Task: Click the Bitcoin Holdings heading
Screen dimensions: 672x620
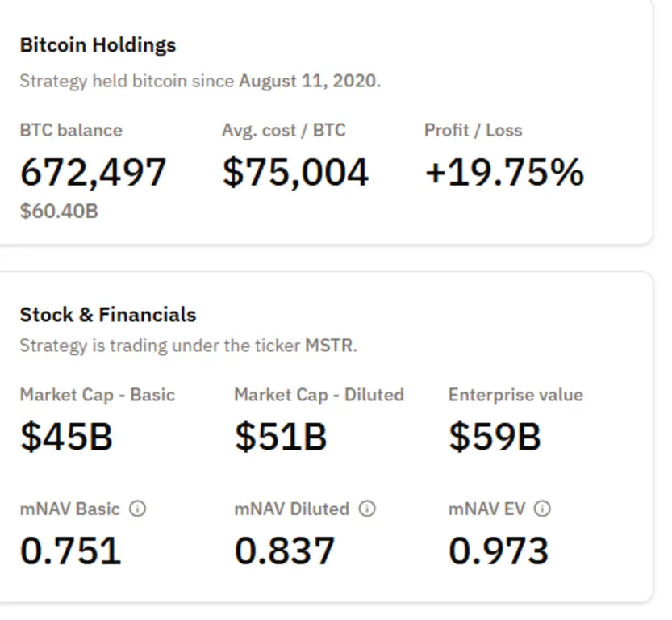Action: pyautogui.click(x=98, y=45)
